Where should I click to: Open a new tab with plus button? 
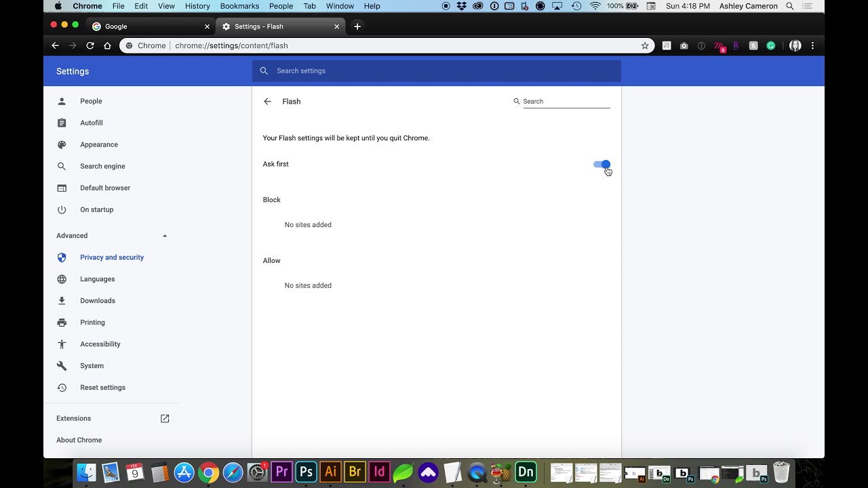[357, 26]
